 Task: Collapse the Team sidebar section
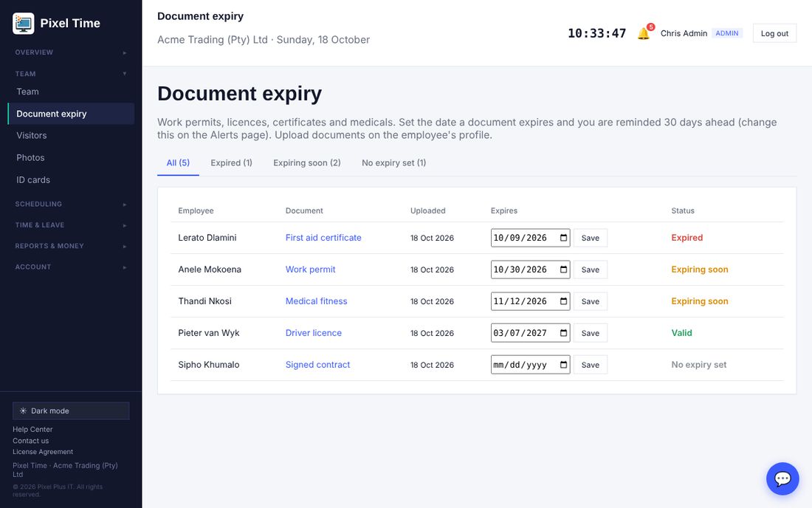click(71, 74)
